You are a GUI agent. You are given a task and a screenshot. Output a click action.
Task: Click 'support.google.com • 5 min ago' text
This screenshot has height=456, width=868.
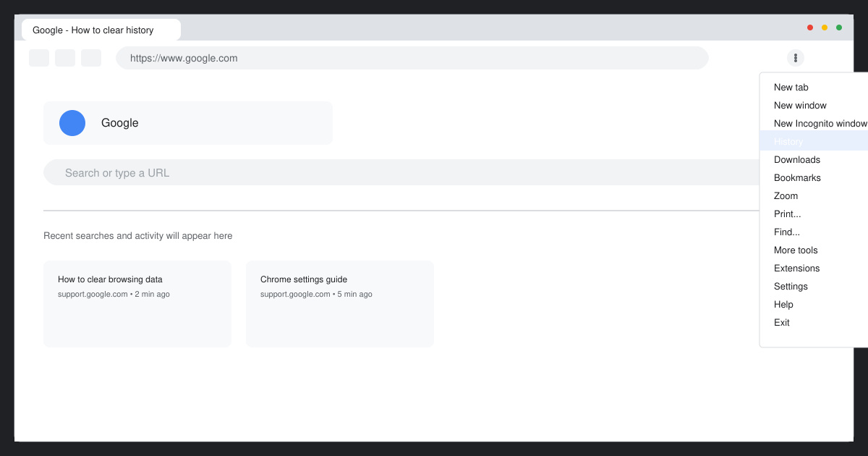click(316, 295)
